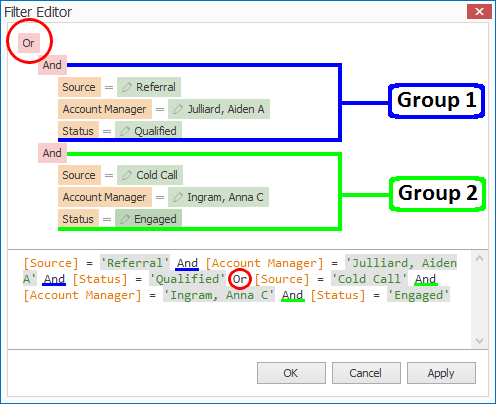The width and height of the screenshot is (496, 404).
Task: Click scroll up arrow in expression pane
Action: point(479,258)
